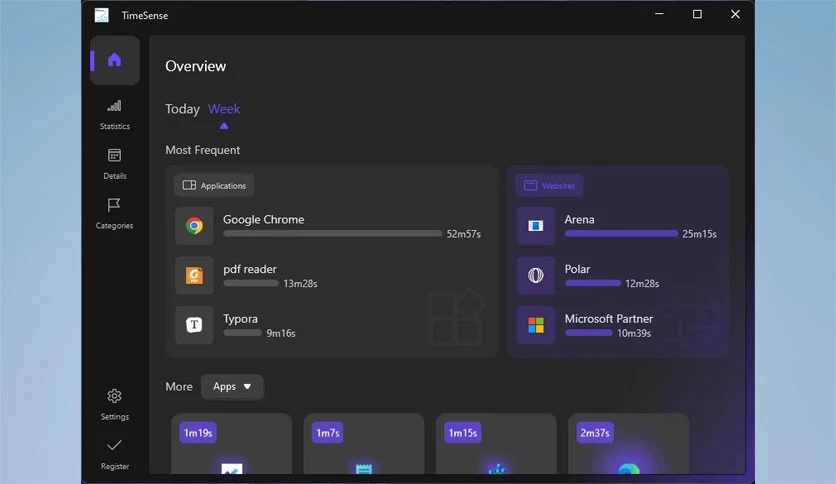Switch to the Today tab
Image resolution: width=836 pixels, height=484 pixels.
tap(182, 109)
